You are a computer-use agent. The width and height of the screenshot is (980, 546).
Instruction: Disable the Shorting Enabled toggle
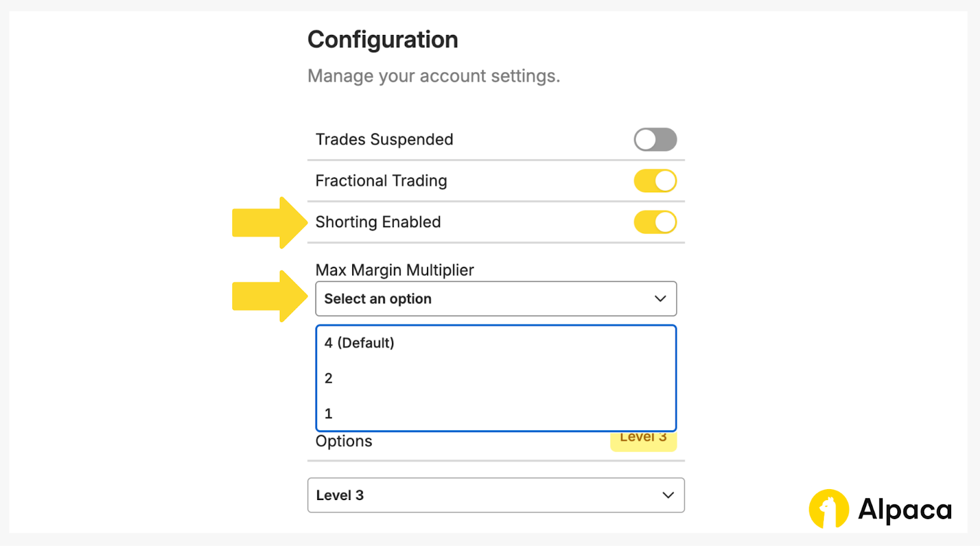(655, 222)
